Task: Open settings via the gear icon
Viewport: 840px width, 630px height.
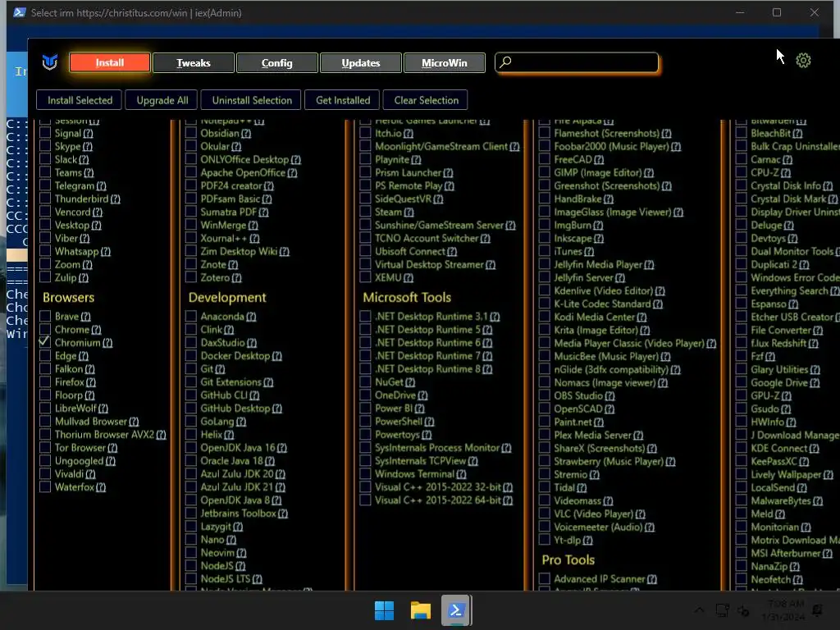Action: click(803, 61)
